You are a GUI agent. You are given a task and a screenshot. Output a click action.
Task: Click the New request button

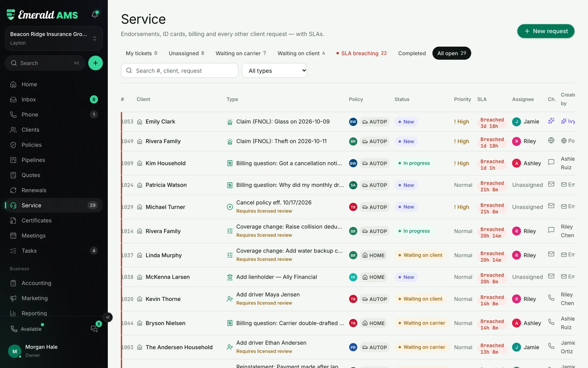tap(546, 31)
